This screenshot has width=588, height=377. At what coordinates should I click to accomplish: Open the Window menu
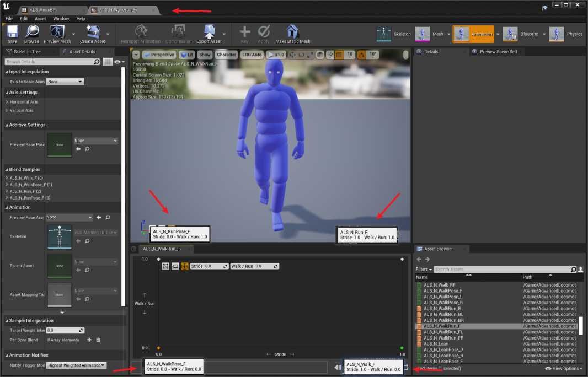click(61, 18)
